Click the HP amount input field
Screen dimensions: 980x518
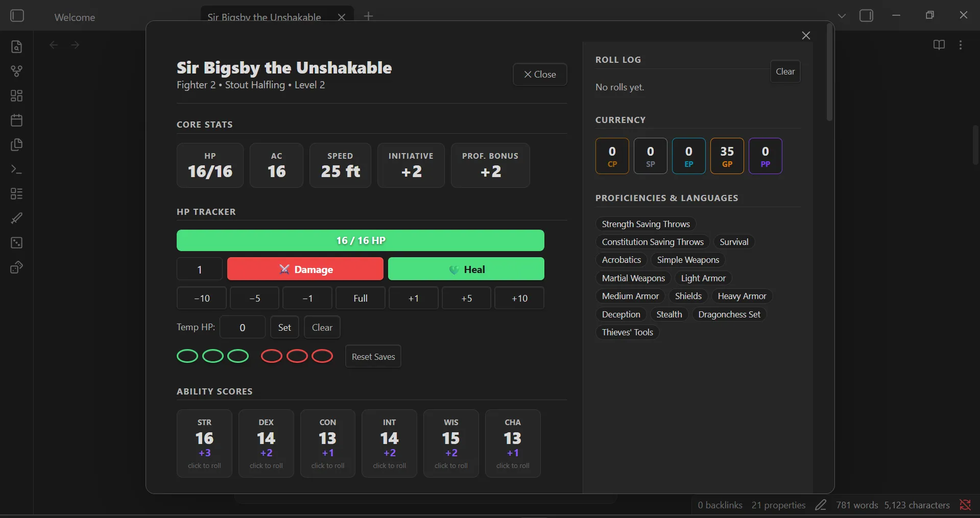click(200, 269)
